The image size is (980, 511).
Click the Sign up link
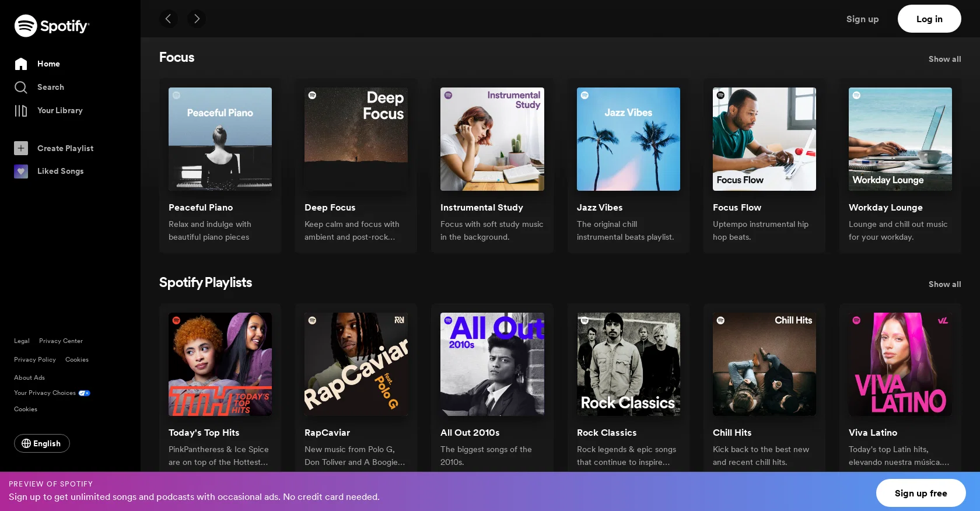tap(862, 19)
